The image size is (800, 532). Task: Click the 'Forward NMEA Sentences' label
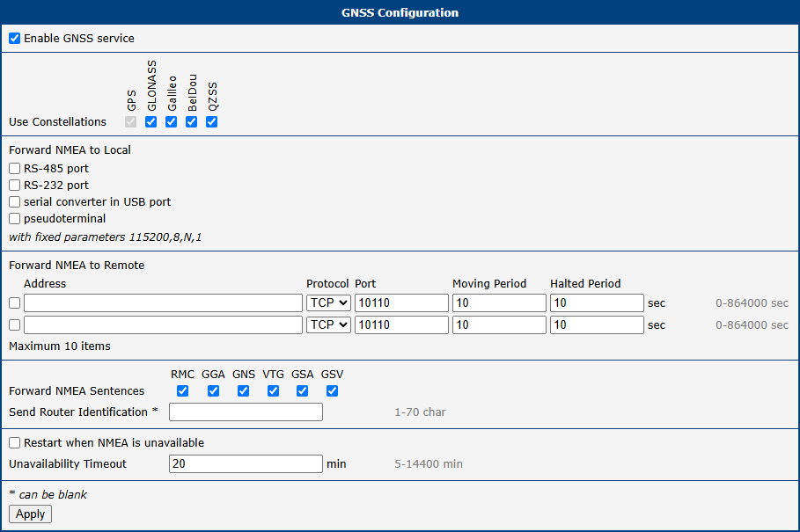[x=77, y=390]
